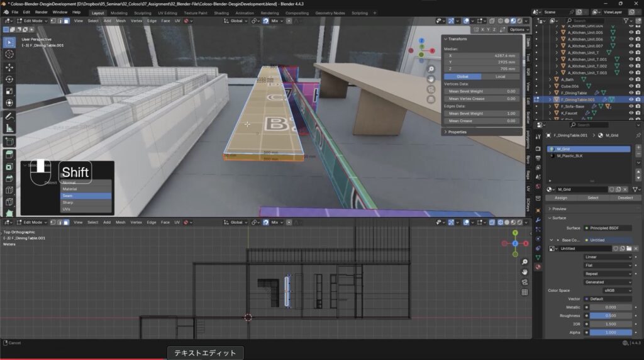Expand the A_Bath tree item
Screen dimensions: 644x360
click(550, 79)
